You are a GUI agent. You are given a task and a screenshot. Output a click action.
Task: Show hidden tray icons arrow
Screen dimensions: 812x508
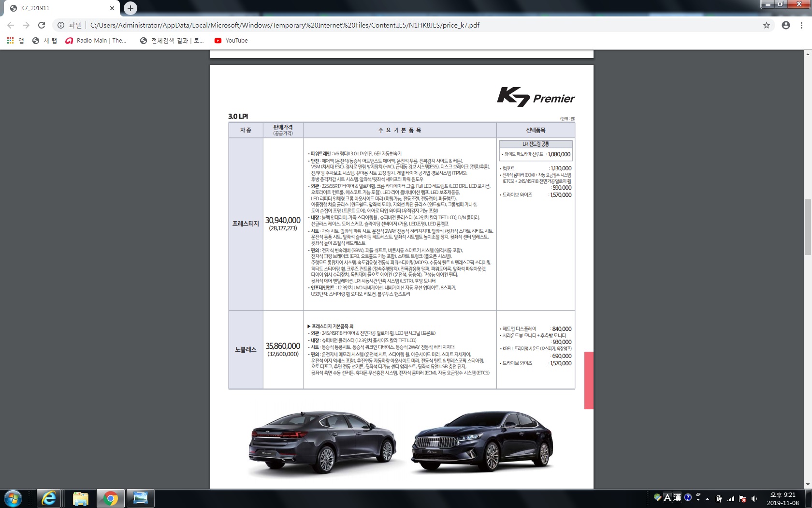[708, 499]
